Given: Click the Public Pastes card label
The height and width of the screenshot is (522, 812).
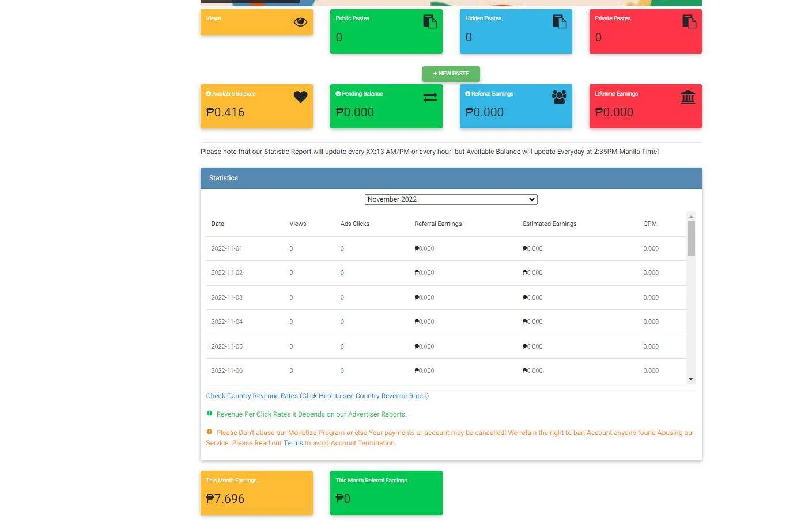Looking at the screenshot, I should [353, 18].
